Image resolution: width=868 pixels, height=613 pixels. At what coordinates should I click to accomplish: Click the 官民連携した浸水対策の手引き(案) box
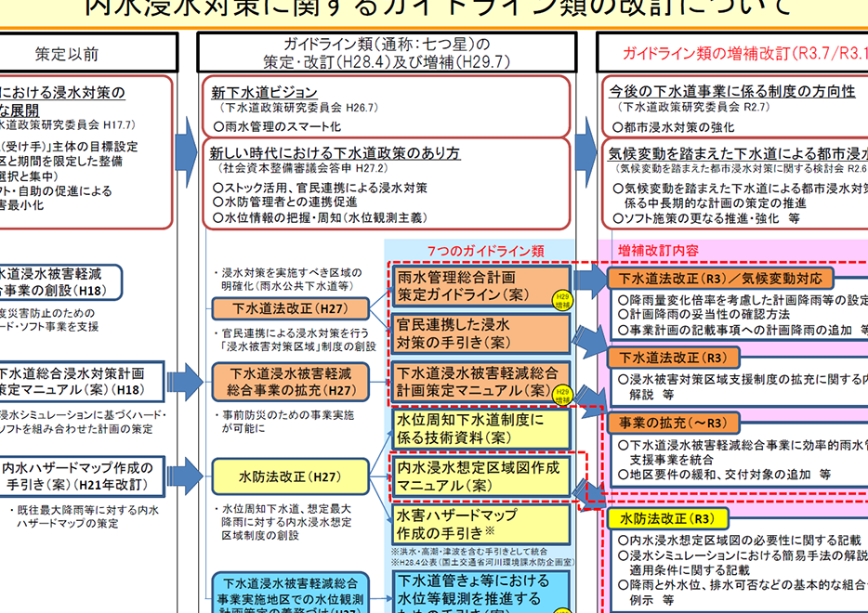point(480,334)
